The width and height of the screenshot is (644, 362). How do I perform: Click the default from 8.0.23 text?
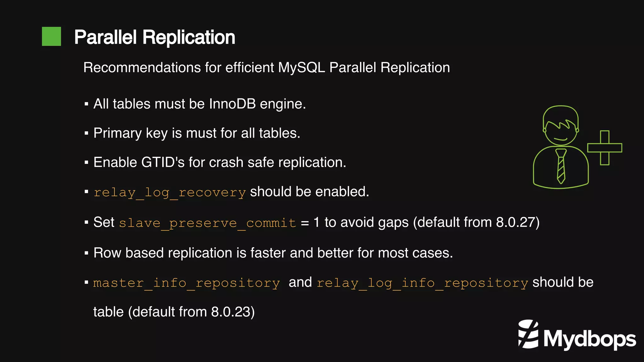174,312
